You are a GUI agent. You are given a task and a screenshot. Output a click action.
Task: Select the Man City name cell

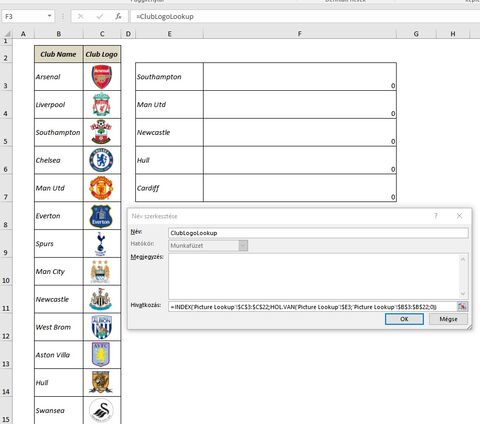(58, 271)
